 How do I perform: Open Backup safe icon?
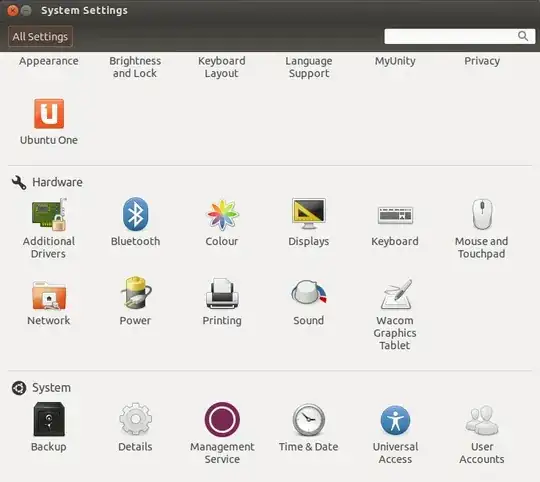click(49, 419)
